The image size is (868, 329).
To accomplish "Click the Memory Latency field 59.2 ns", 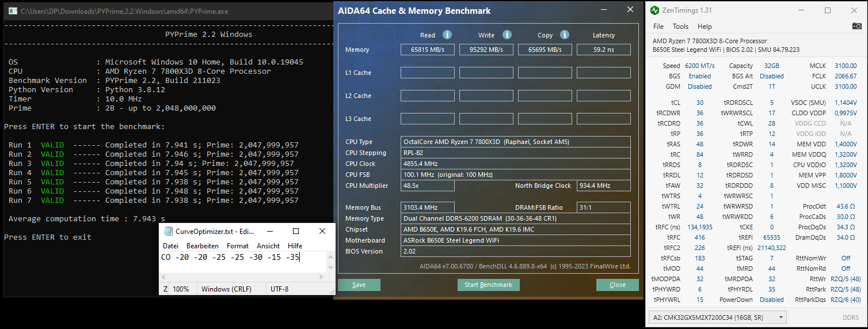I will pyautogui.click(x=604, y=50).
